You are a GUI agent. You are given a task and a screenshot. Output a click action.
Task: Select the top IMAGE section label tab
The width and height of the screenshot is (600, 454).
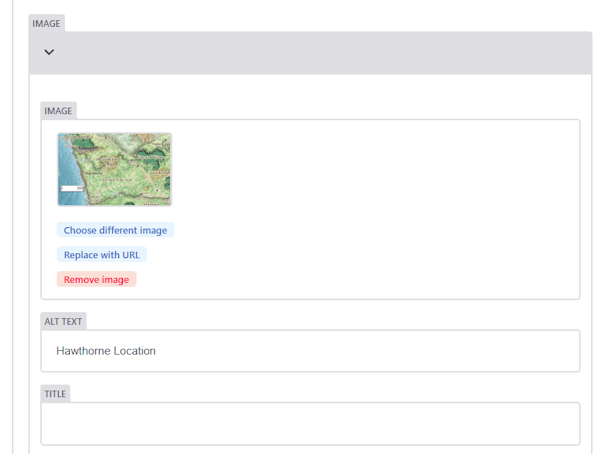46,23
